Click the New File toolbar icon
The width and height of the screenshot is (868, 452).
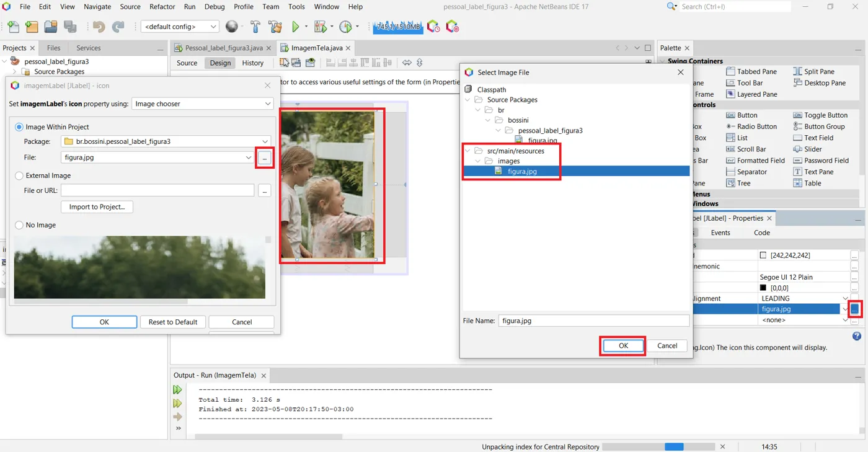pyautogui.click(x=13, y=27)
